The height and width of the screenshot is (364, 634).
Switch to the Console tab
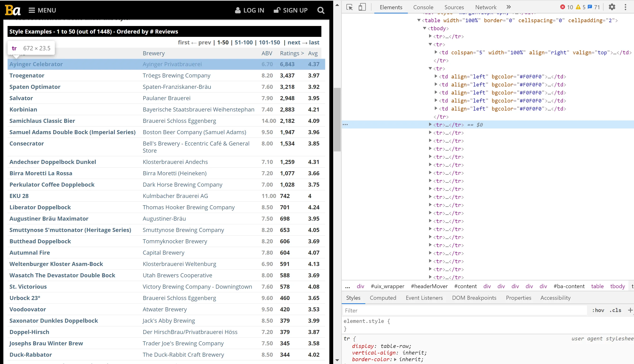tap(423, 7)
